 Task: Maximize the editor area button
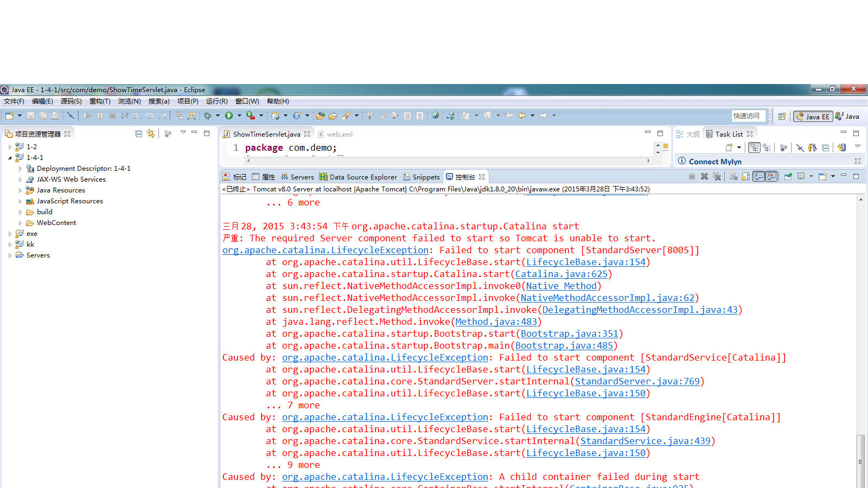pos(660,133)
